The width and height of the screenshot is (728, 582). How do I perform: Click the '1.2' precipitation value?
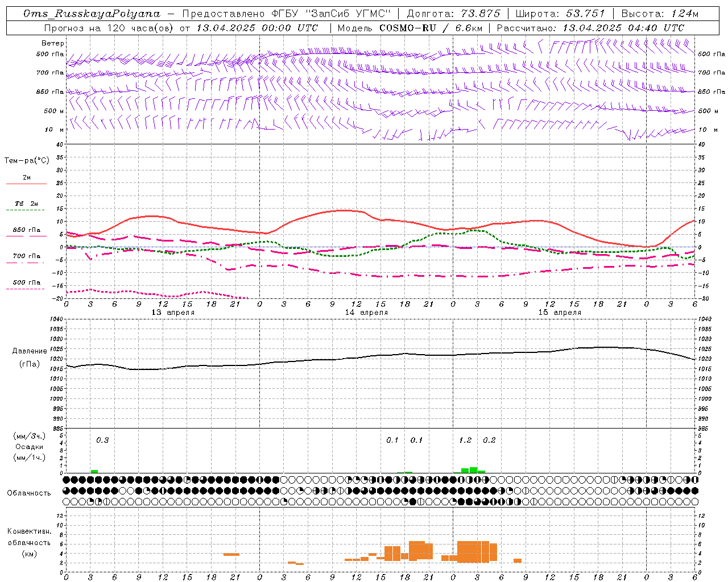click(x=465, y=440)
